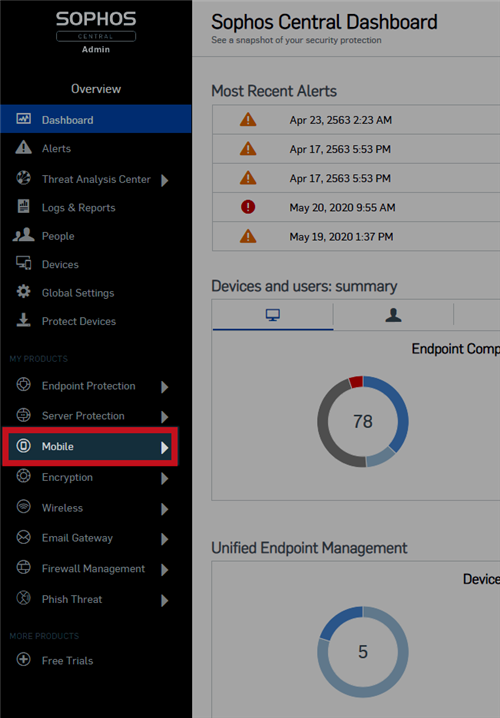
Task: Click the Email Gateway icon
Action: (x=23, y=537)
